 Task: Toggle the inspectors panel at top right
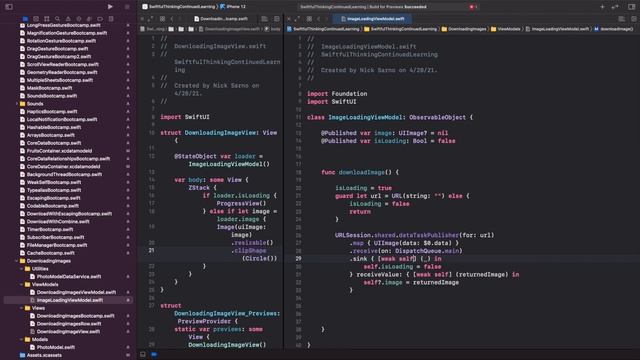tap(631, 7)
